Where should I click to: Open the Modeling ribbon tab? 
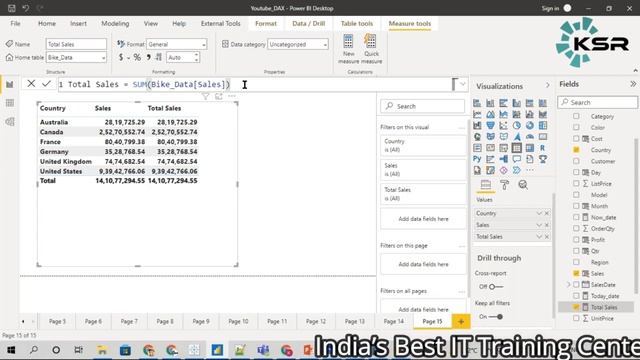[115, 24]
